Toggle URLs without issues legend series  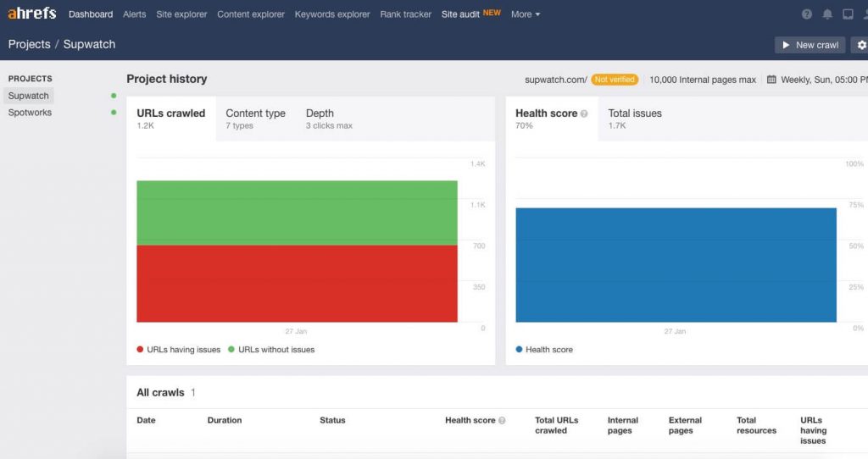(x=271, y=350)
